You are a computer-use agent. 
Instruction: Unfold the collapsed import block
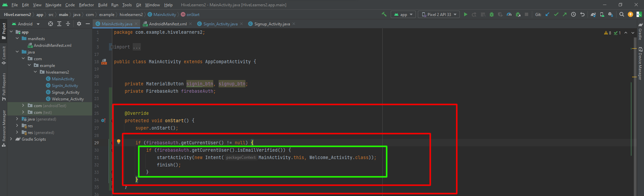(x=112, y=47)
